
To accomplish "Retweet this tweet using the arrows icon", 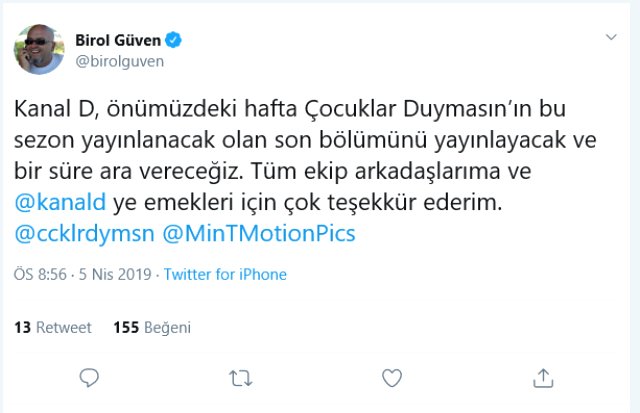I will point(241,377).
